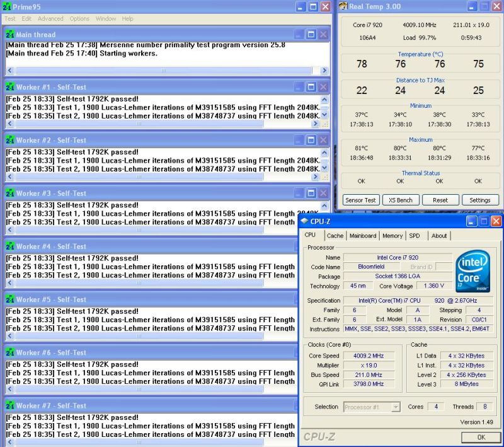Screen dimensions: 504x447
Task: Click Worker #2 vertical scroll up arrow
Action: (x=324, y=153)
